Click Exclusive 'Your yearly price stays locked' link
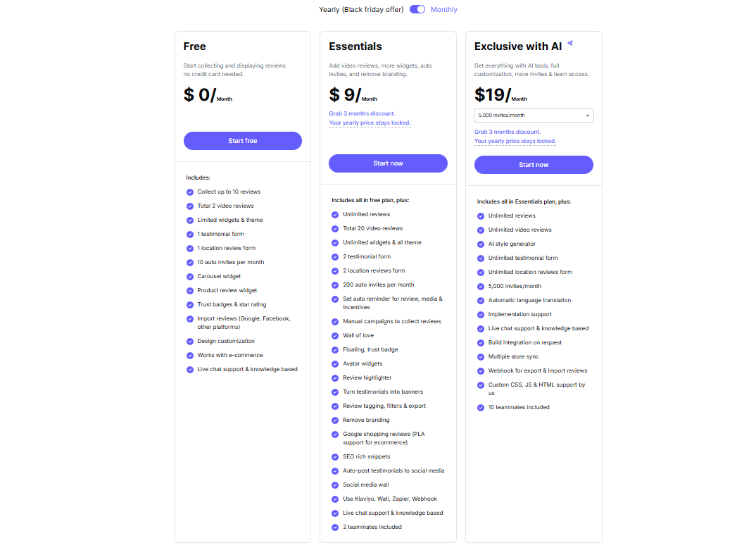The width and height of the screenshot is (756, 543). (515, 142)
